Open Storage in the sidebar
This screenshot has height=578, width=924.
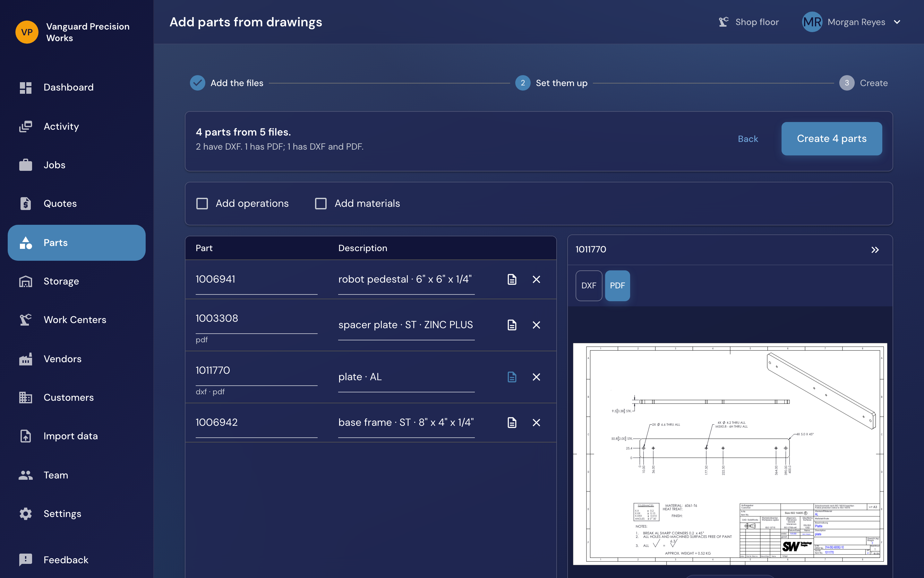tap(76, 281)
